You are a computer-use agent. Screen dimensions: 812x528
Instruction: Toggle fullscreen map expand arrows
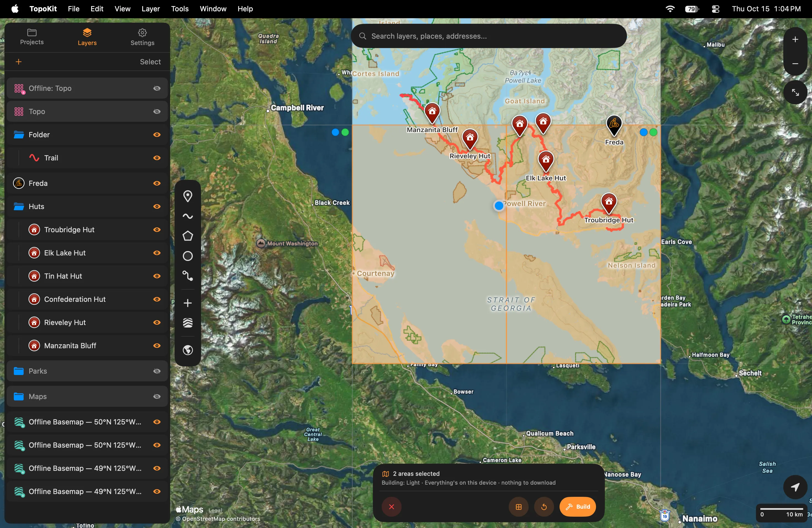(x=795, y=93)
